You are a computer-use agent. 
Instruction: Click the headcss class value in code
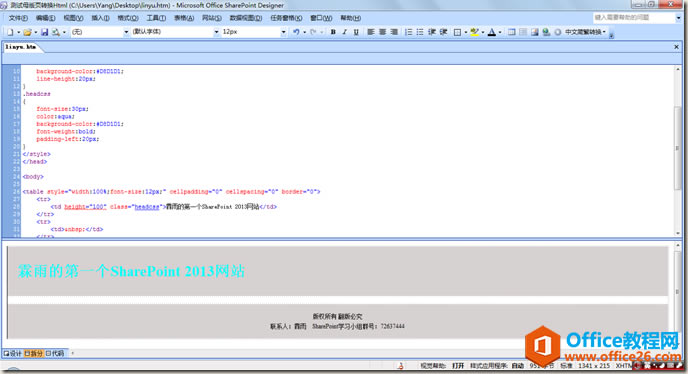pyautogui.click(x=147, y=207)
